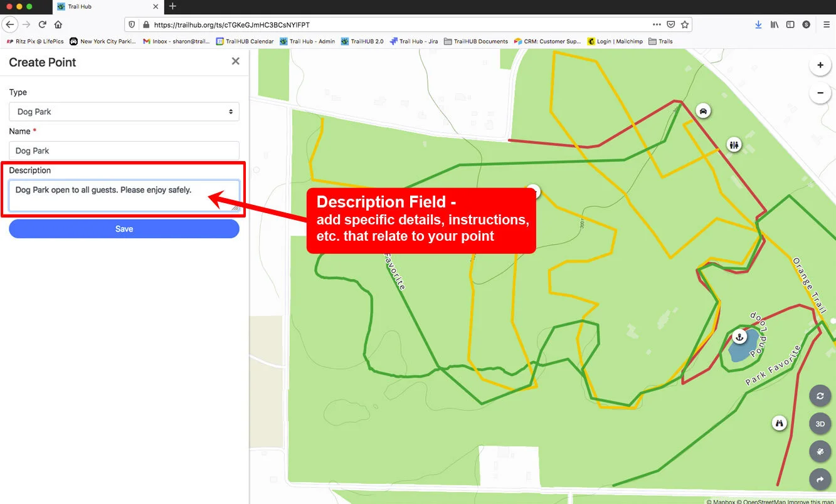The height and width of the screenshot is (504, 836).
Task: Open the browser library icon
Action: click(775, 24)
